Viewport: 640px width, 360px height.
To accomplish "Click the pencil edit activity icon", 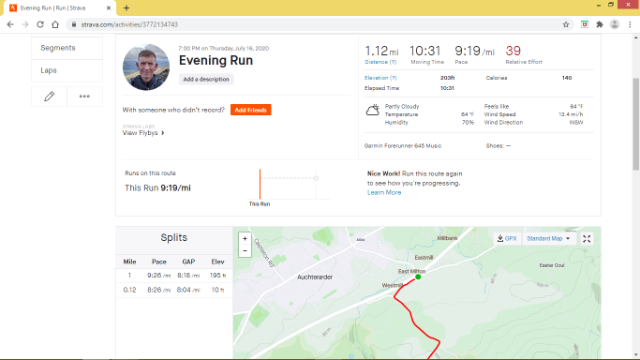I will pyautogui.click(x=49, y=96).
